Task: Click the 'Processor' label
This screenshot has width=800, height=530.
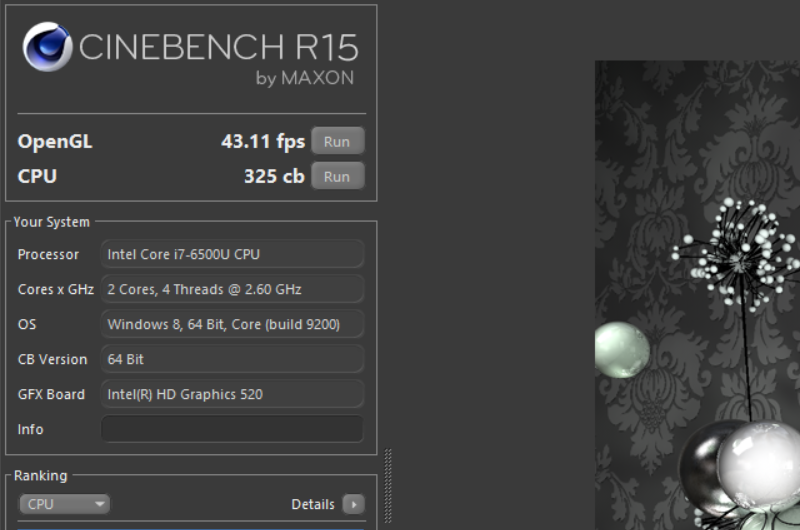Action: [x=48, y=254]
